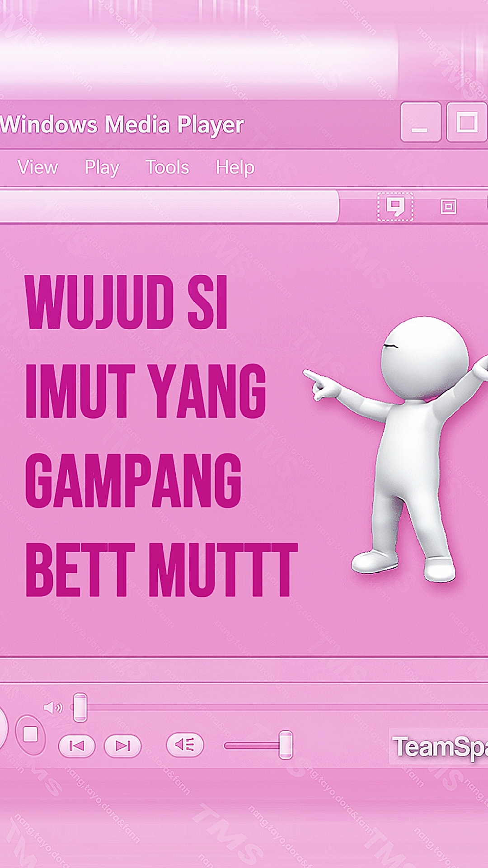Click the GAMPANG text line
The image size is (488, 868).
coord(133,480)
